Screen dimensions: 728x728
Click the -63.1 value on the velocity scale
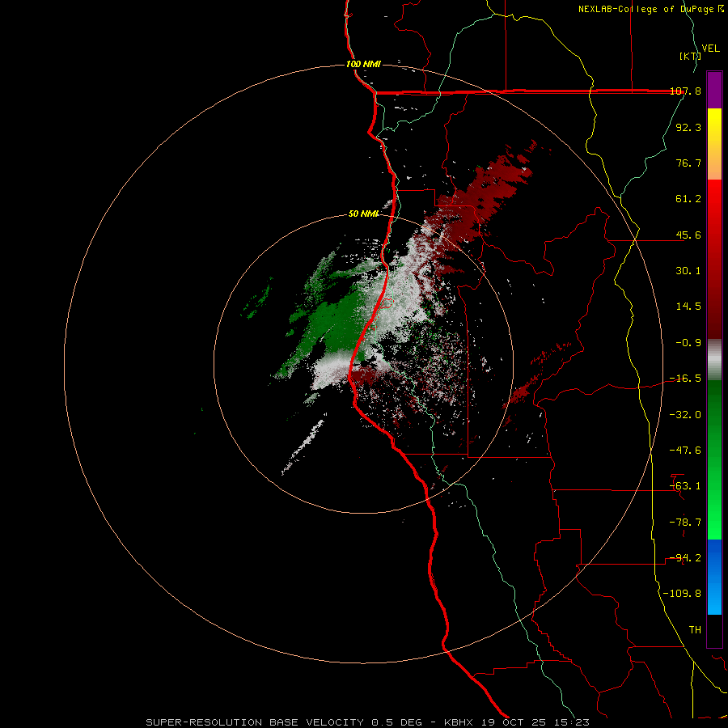686,486
